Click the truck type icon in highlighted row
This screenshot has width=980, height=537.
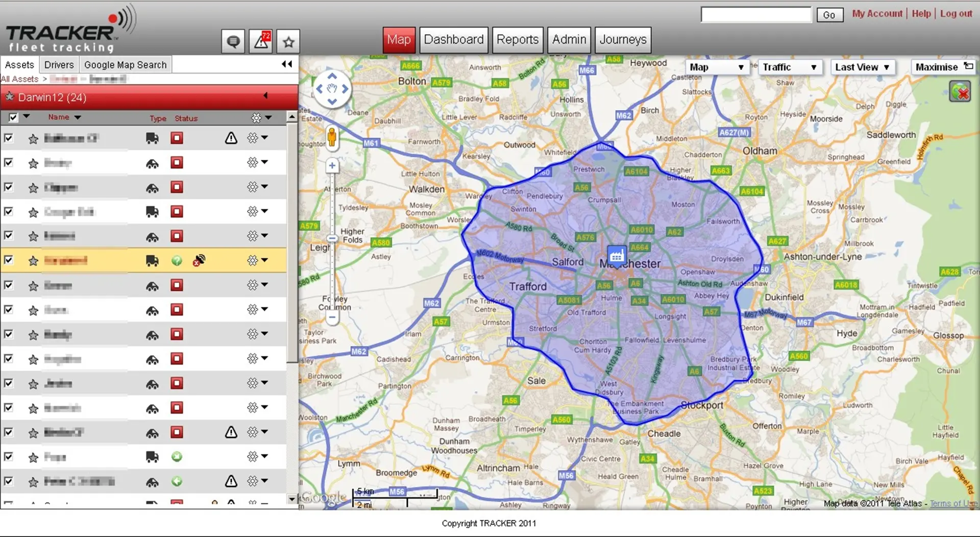point(152,261)
